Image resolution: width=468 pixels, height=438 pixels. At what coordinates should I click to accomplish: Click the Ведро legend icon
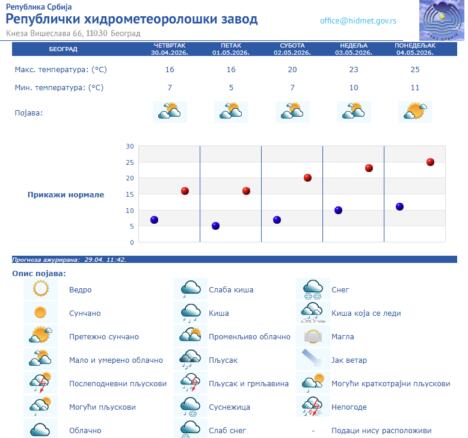[x=41, y=289]
